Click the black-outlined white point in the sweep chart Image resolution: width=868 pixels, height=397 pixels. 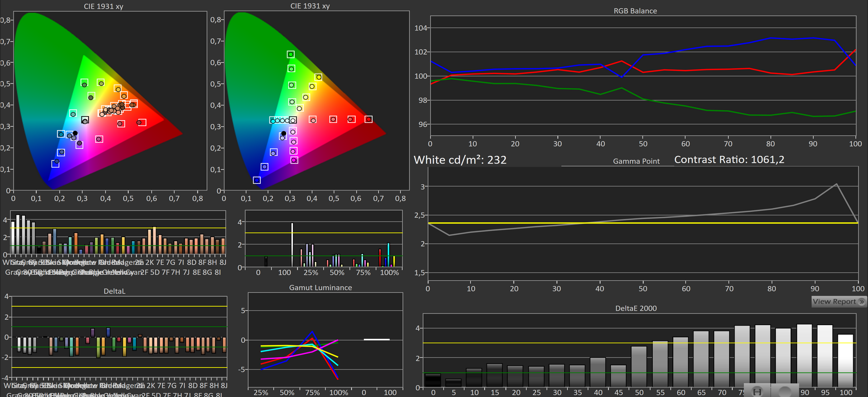pos(293,120)
